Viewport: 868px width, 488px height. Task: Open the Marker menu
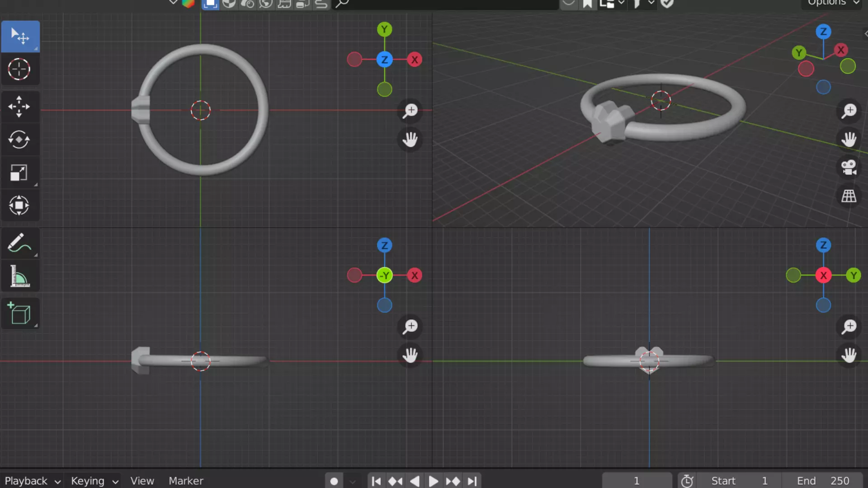186,481
